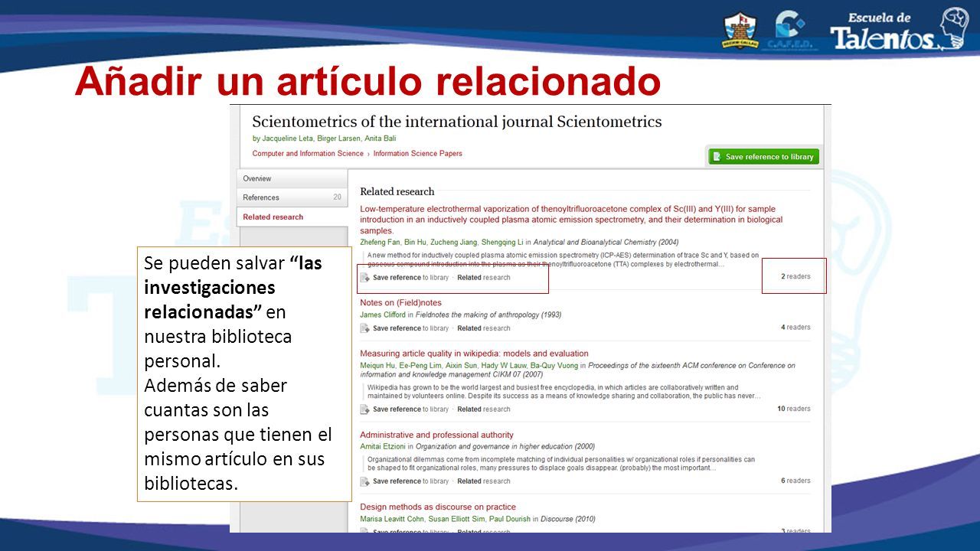Click the C.A.F.E.D. logo
Viewport: 980px width, 551px height.
791,31
